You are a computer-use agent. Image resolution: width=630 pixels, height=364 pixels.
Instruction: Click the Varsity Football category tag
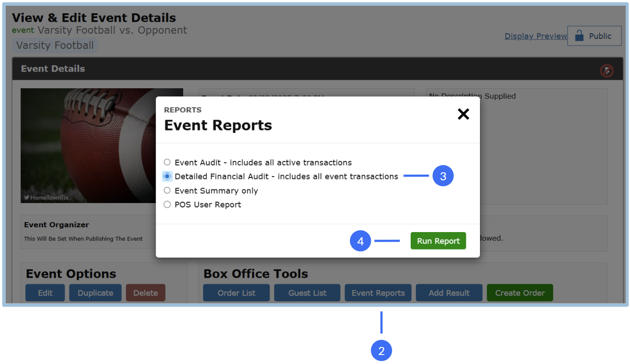(x=55, y=46)
